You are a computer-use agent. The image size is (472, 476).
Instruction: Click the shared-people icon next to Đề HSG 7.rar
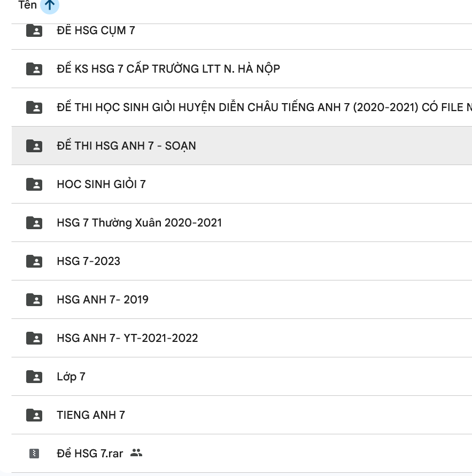[x=136, y=454]
